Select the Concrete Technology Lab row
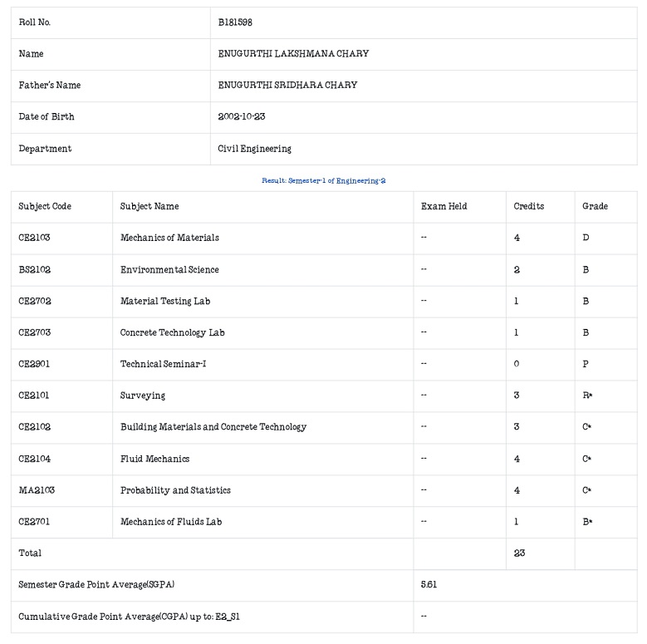Image resolution: width=647 pixels, height=644 pixels. click(324, 332)
